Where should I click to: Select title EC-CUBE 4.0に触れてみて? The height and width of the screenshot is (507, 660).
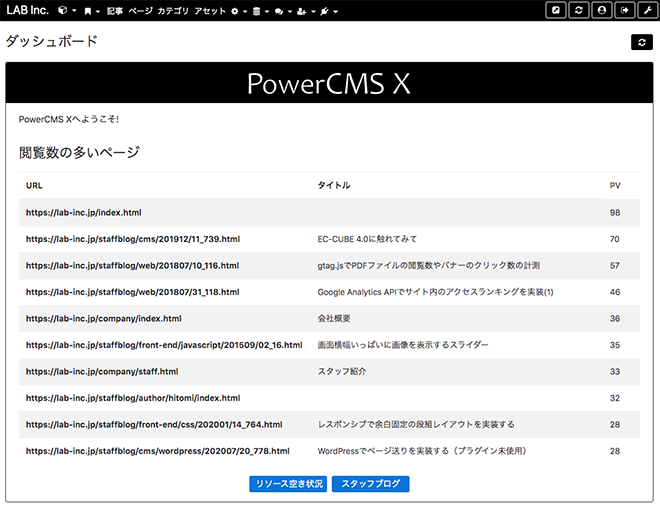click(x=367, y=239)
